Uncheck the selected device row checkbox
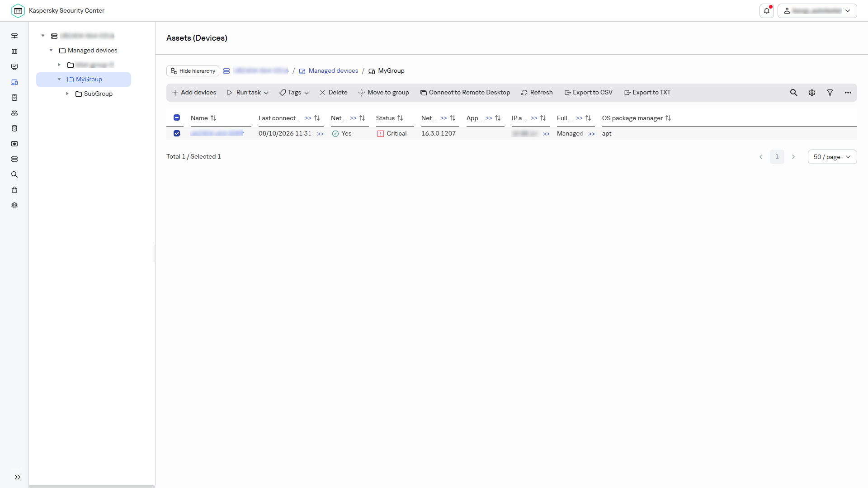Viewport: 868px width, 488px height. point(177,133)
